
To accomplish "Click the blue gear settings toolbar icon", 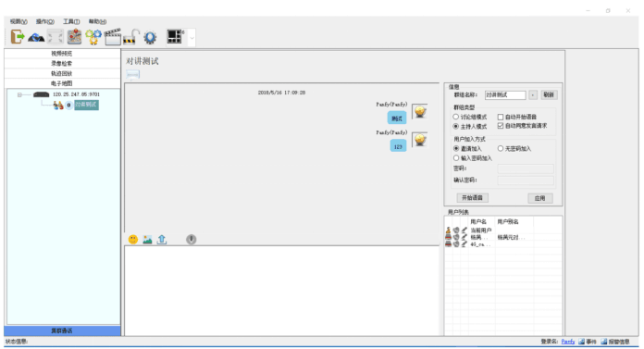I will [150, 37].
